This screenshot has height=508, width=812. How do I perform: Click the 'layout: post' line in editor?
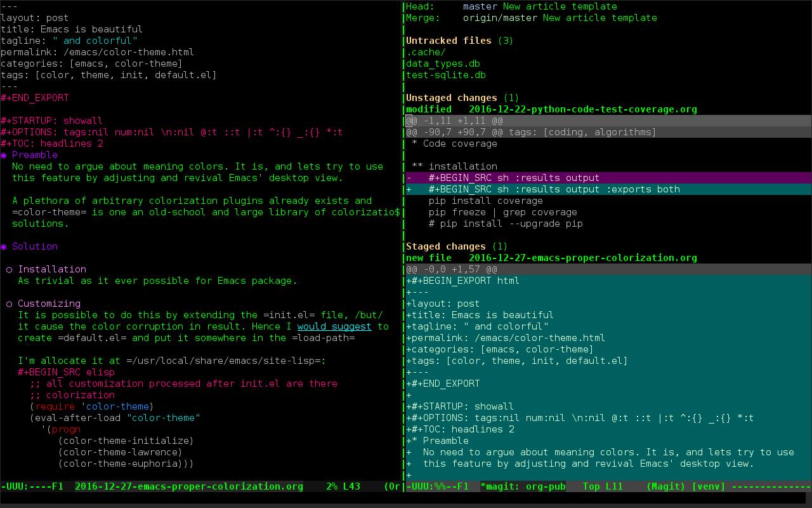(35, 18)
